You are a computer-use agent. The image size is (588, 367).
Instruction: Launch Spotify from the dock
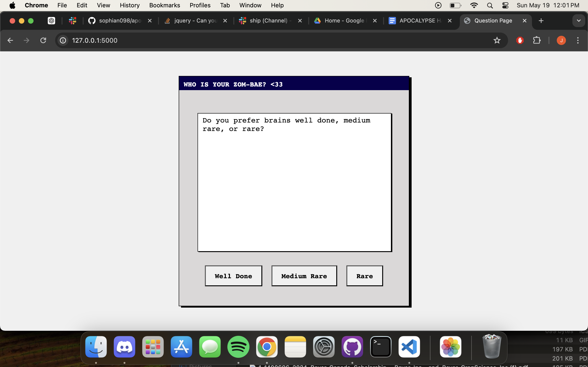click(238, 347)
